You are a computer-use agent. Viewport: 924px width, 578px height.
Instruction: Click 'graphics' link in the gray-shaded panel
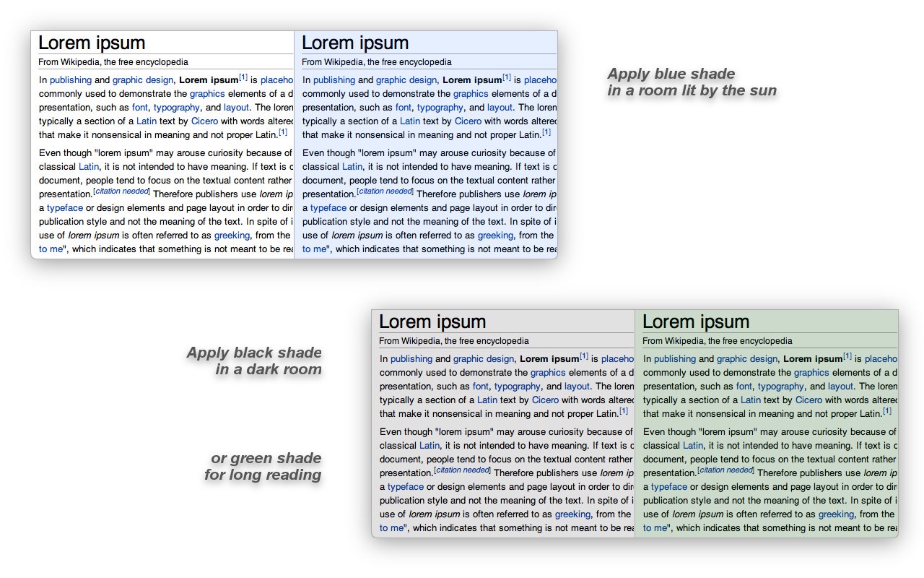[x=549, y=373]
